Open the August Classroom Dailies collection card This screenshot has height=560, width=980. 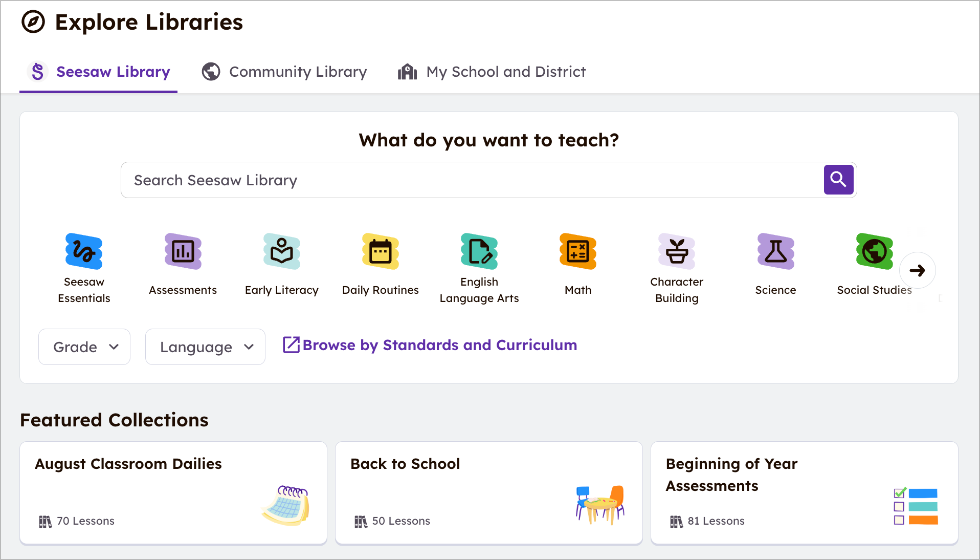point(173,492)
